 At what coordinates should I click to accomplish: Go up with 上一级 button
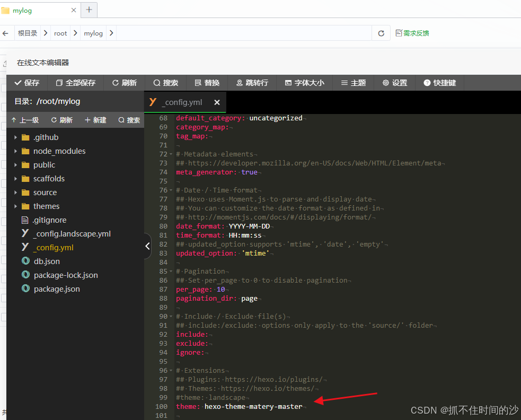[x=25, y=120]
